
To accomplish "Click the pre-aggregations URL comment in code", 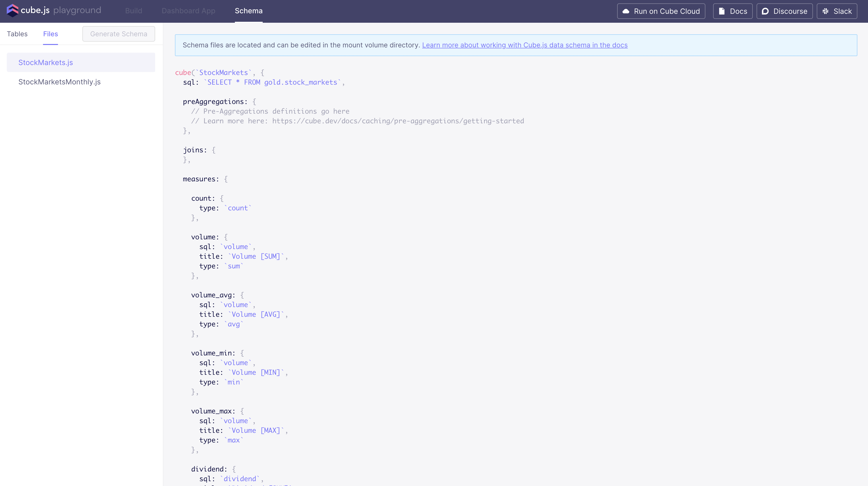I will pos(398,121).
